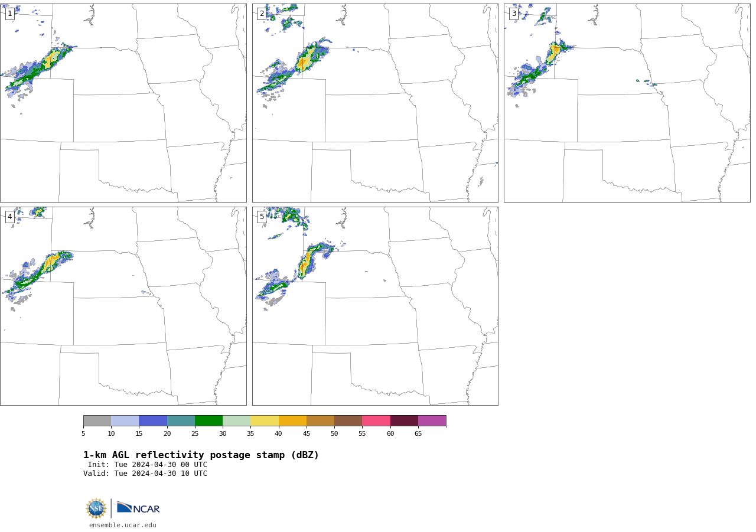Click the colorbar tick label '35'
Image resolution: width=756 pixels, height=532 pixels.
click(250, 434)
